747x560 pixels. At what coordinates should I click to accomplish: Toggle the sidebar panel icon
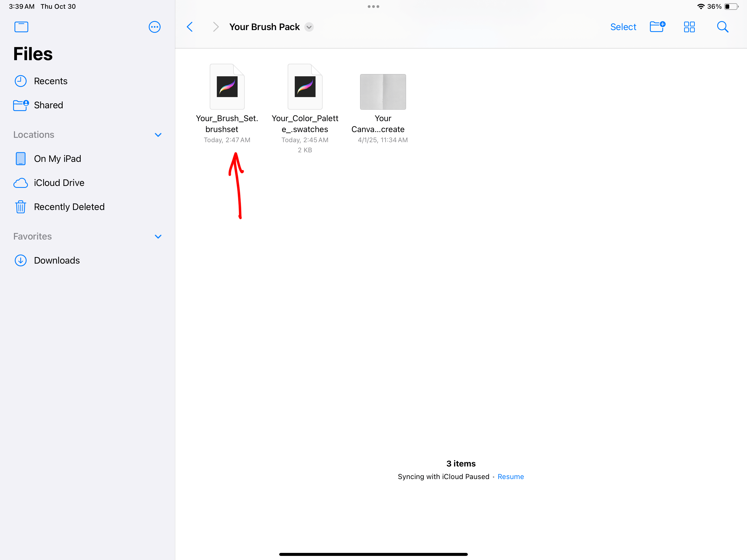pos(21,27)
